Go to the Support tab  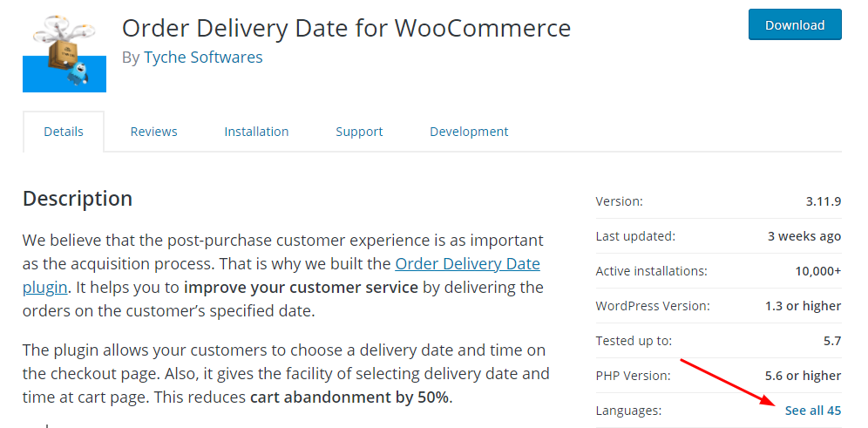[359, 132]
